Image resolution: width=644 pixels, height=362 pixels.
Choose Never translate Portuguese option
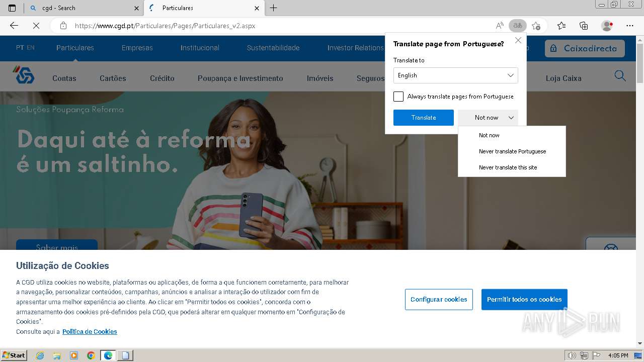point(512,151)
